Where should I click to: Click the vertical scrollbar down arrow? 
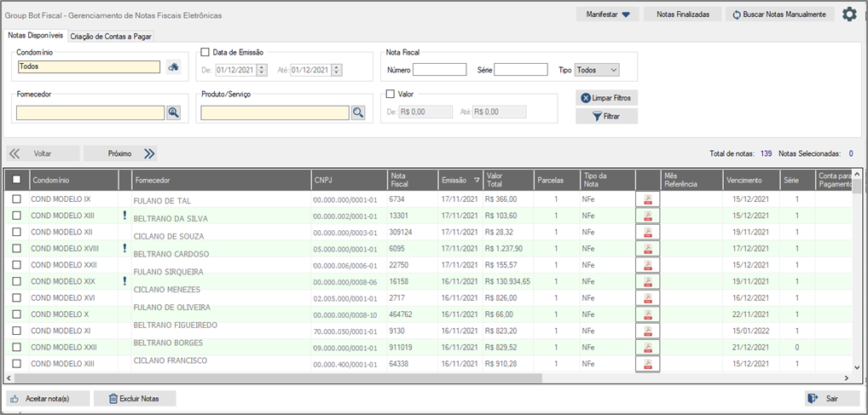[x=858, y=366]
